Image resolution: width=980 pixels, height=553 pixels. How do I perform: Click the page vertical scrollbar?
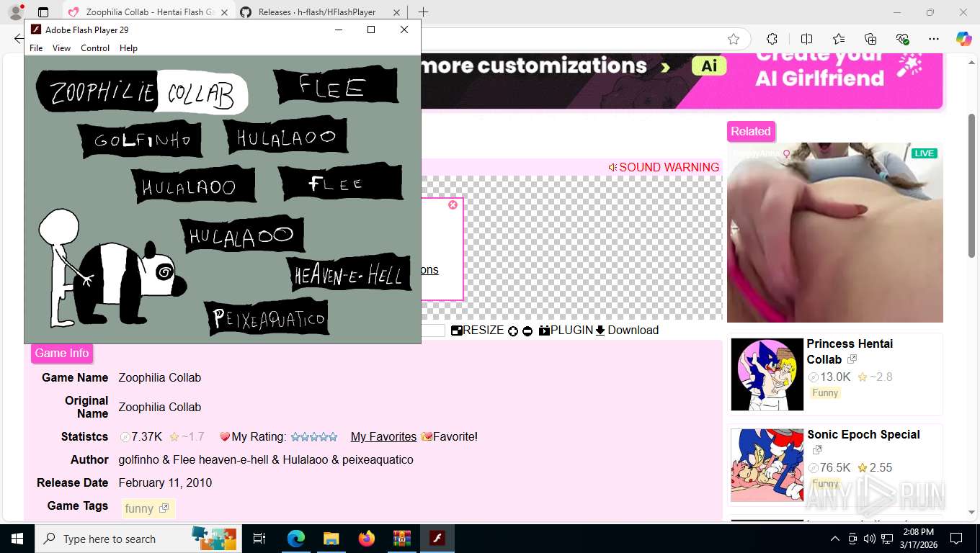(973, 186)
